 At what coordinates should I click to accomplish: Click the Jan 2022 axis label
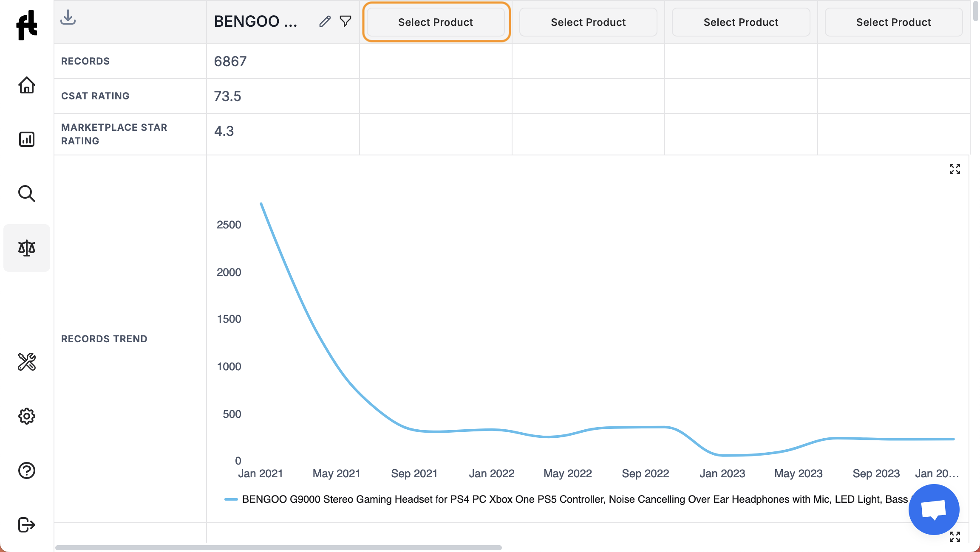[x=492, y=473]
